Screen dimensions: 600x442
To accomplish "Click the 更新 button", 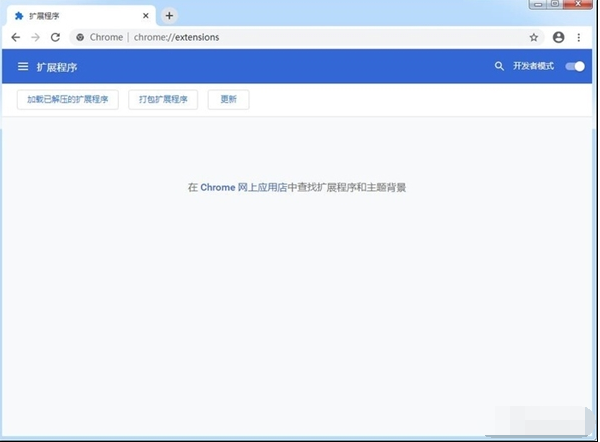I will pyautogui.click(x=228, y=99).
